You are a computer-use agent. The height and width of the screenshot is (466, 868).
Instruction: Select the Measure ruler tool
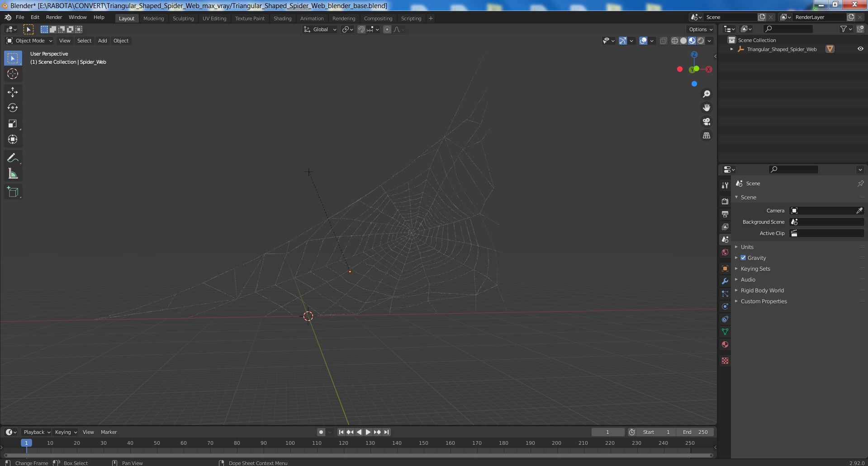[x=13, y=174]
